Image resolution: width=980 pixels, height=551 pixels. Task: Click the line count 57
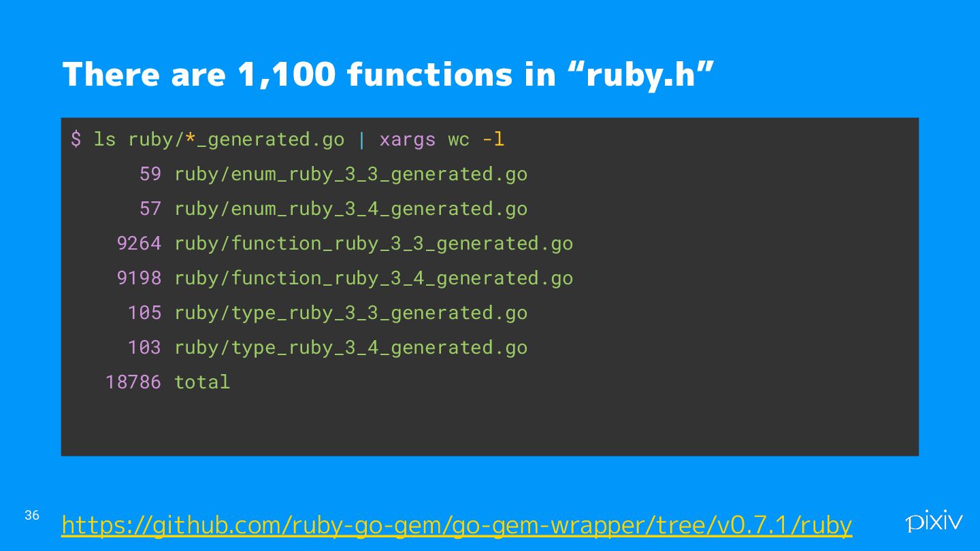pos(150,209)
